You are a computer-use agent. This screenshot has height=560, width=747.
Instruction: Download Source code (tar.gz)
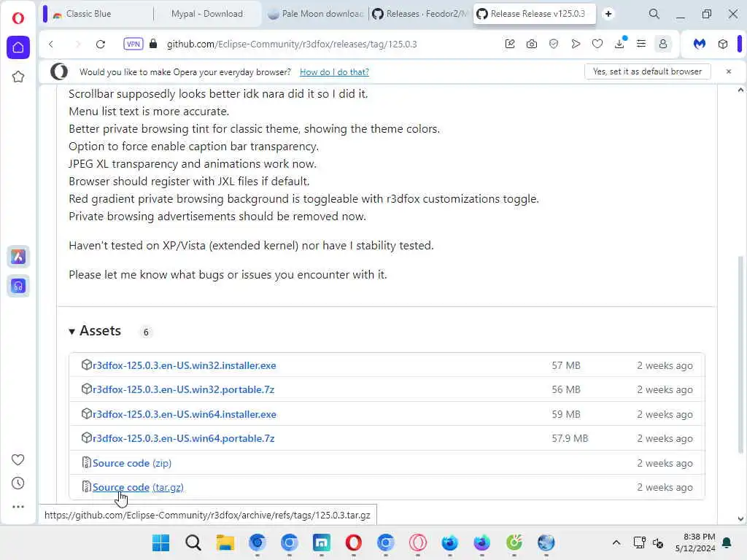point(138,487)
